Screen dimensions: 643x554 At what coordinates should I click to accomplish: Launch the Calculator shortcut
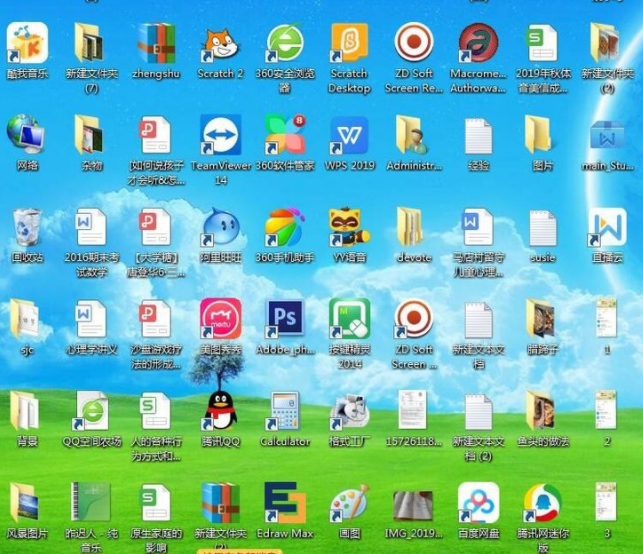(284, 411)
